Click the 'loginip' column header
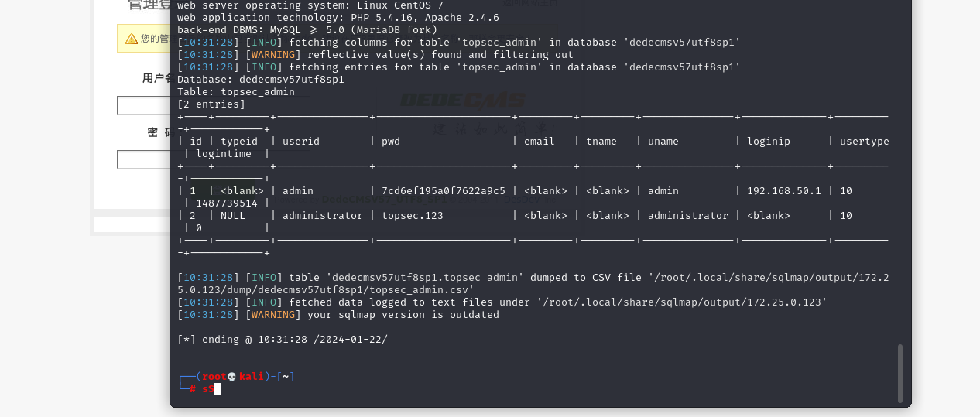This screenshot has height=417, width=980. [x=769, y=142]
